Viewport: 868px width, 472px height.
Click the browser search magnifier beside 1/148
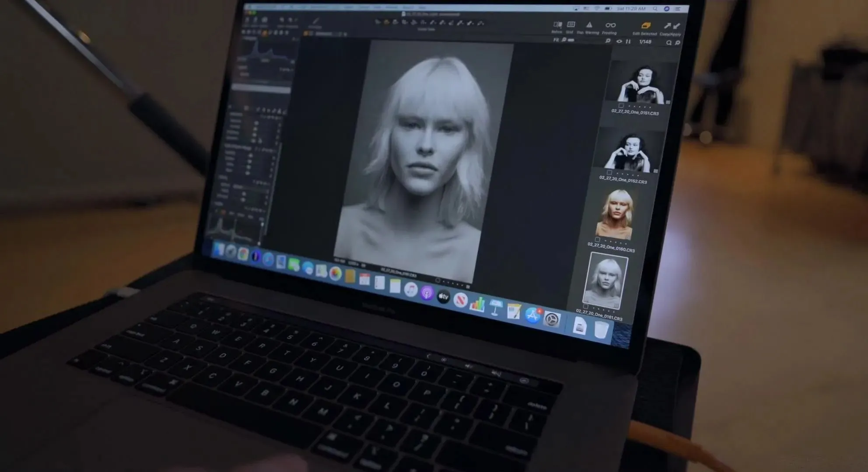coord(668,43)
